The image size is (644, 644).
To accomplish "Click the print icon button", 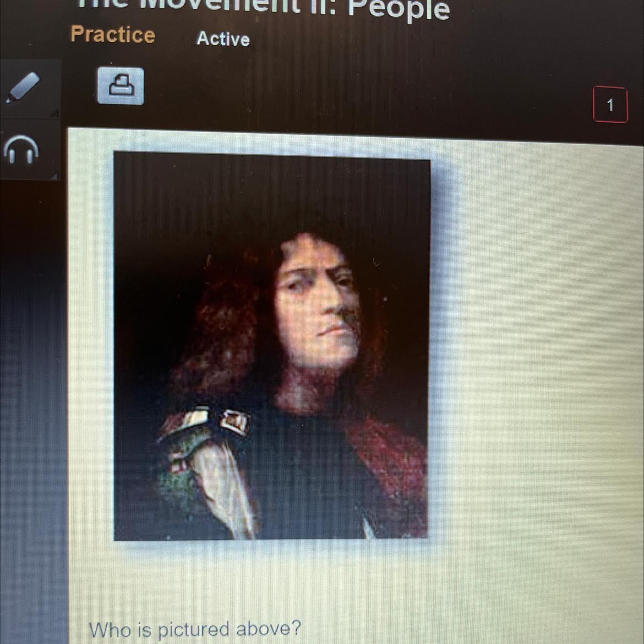I will point(121,86).
